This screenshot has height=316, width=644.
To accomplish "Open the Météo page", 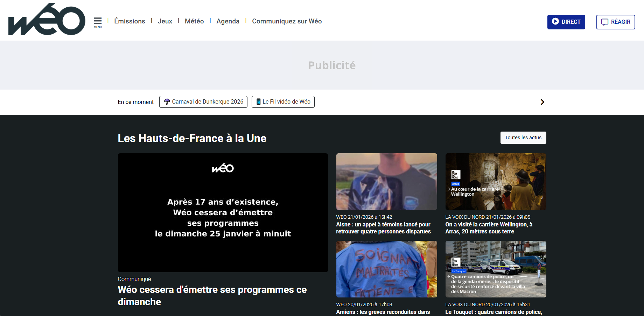I will (194, 21).
